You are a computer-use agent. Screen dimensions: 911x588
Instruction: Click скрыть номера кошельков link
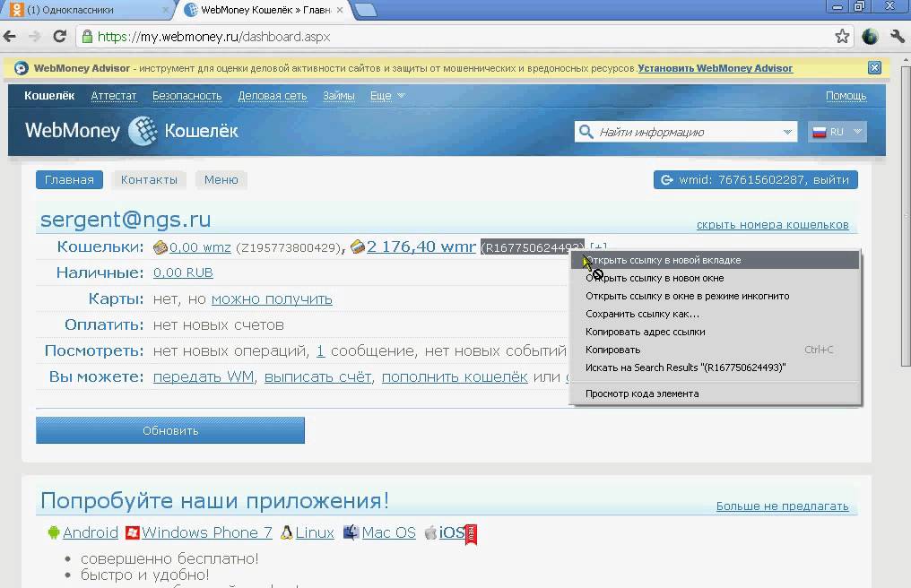point(773,225)
